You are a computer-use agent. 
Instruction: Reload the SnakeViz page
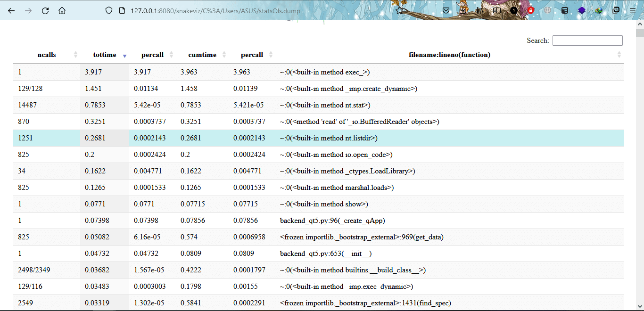(x=45, y=10)
